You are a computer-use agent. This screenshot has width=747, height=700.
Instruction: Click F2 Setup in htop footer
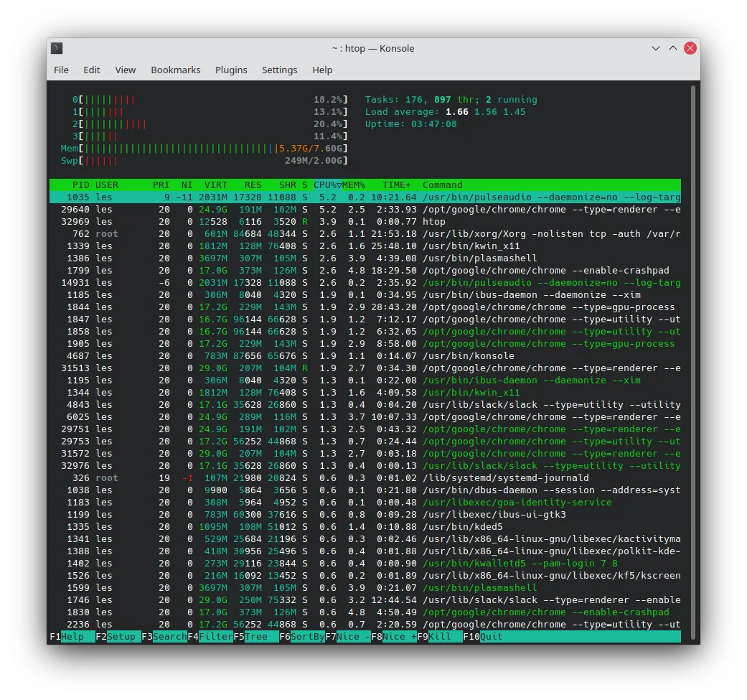[x=118, y=637]
